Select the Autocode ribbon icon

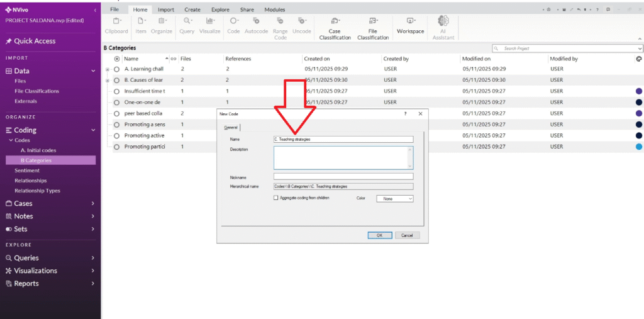[256, 21]
